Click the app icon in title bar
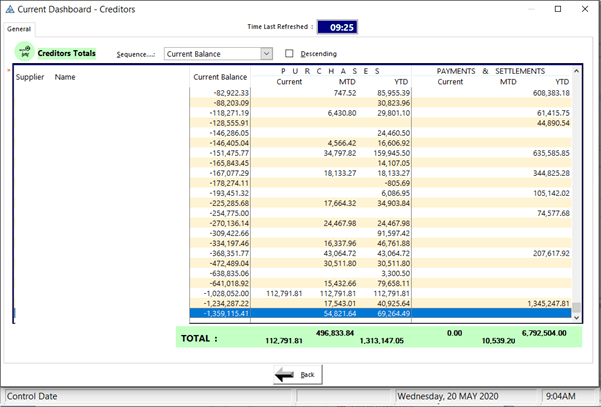The width and height of the screenshot is (601, 407). 10,9
